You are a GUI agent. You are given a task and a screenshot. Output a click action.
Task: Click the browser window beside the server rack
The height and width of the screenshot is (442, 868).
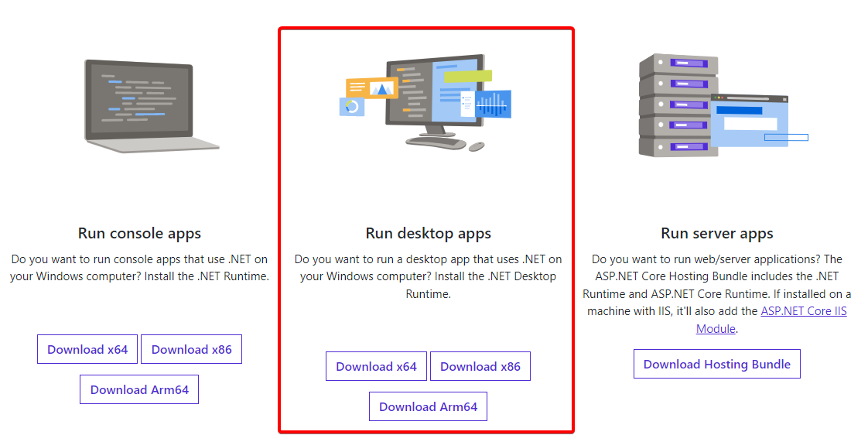[x=749, y=120]
